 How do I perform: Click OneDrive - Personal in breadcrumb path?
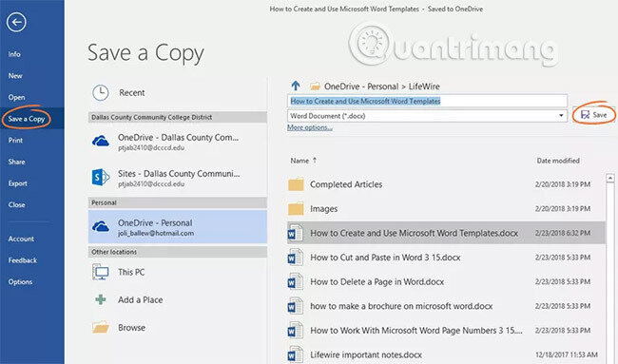pos(361,86)
